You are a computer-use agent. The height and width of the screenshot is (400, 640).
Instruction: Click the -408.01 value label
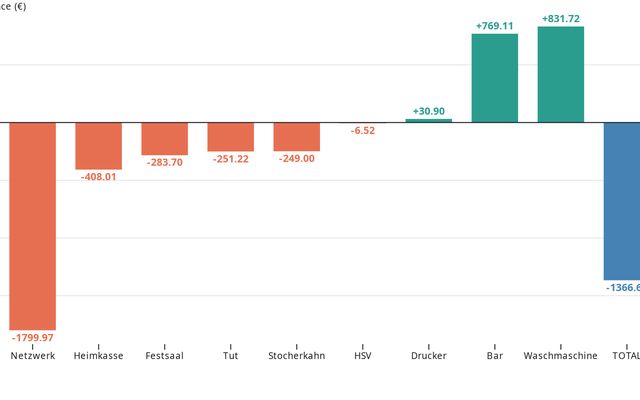point(98,177)
